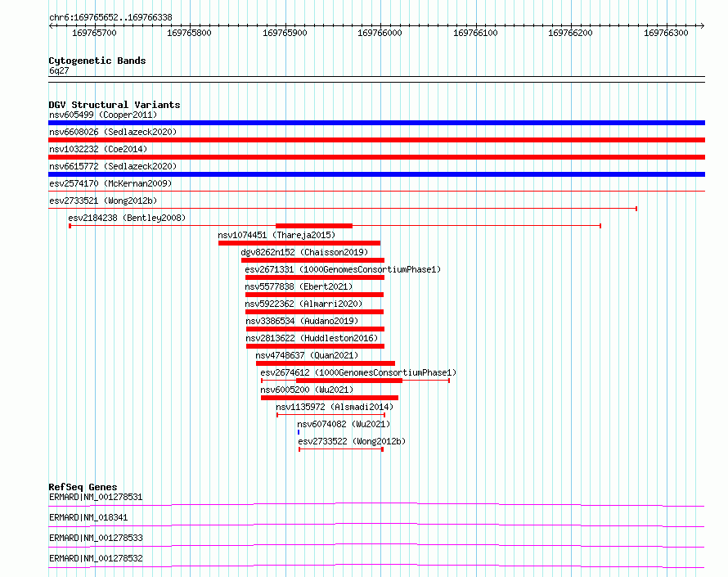The height and width of the screenshot is (577, 728).
Task: Open ERMARD|NM_001278532 gene label
Action: pos(96,558)
